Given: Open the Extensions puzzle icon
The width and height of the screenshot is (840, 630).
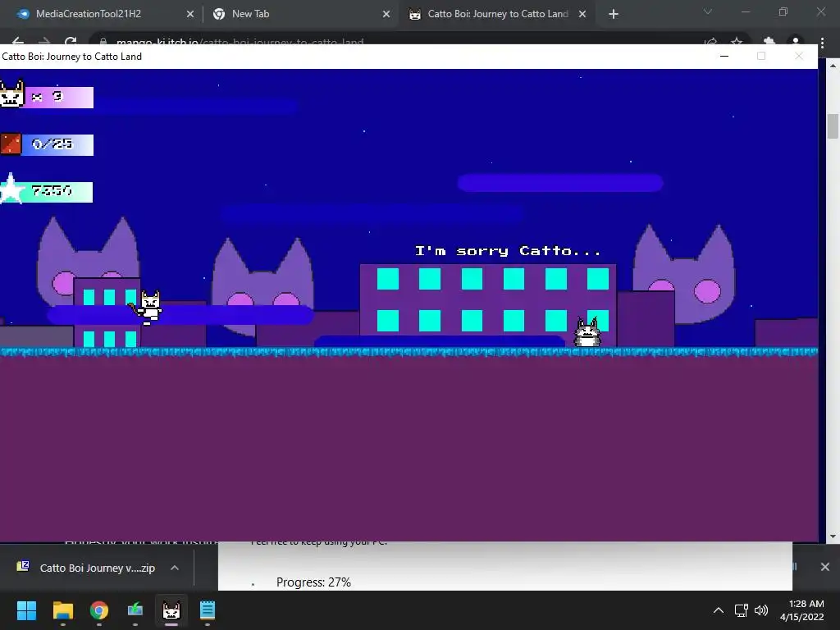Looking at the screenshot, I should [x=769, y=41].
